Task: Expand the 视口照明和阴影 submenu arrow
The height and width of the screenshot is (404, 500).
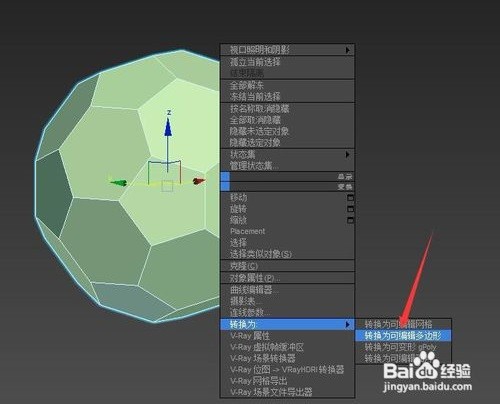Action: pos(347,50)
